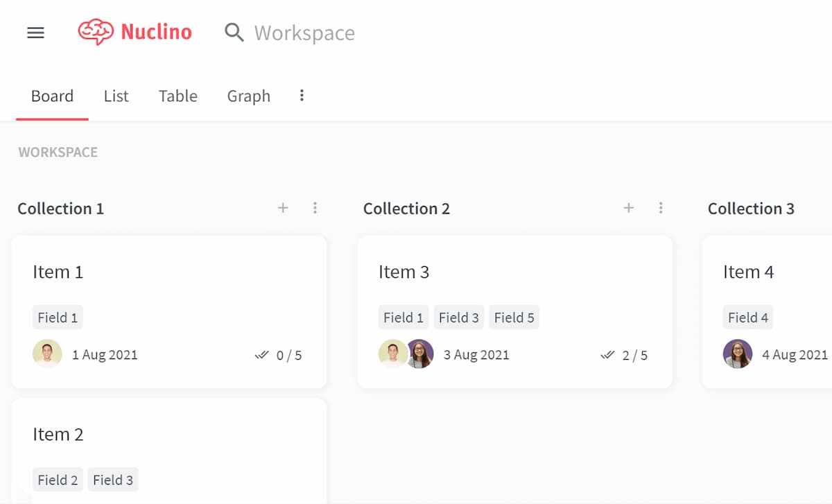The height and width of the screenshot is (504, 832).
Task: Click the search magnifier icon
Action: tap(234, 33)
